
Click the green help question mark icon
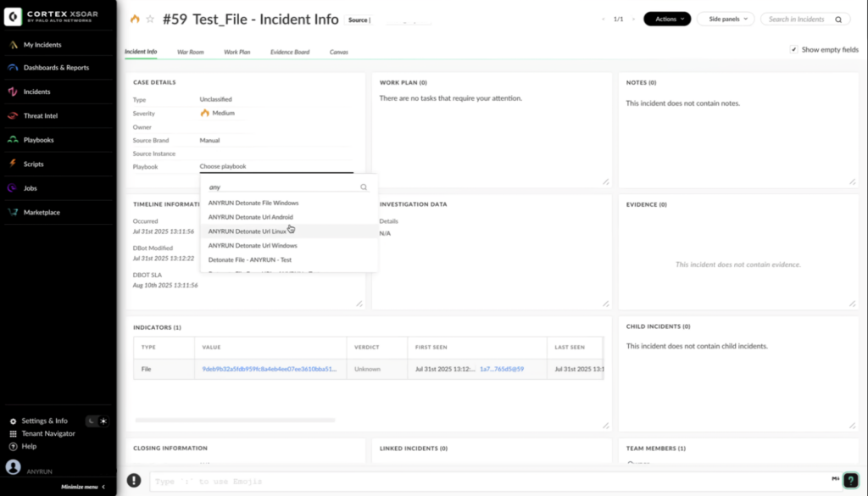point(850,480)
